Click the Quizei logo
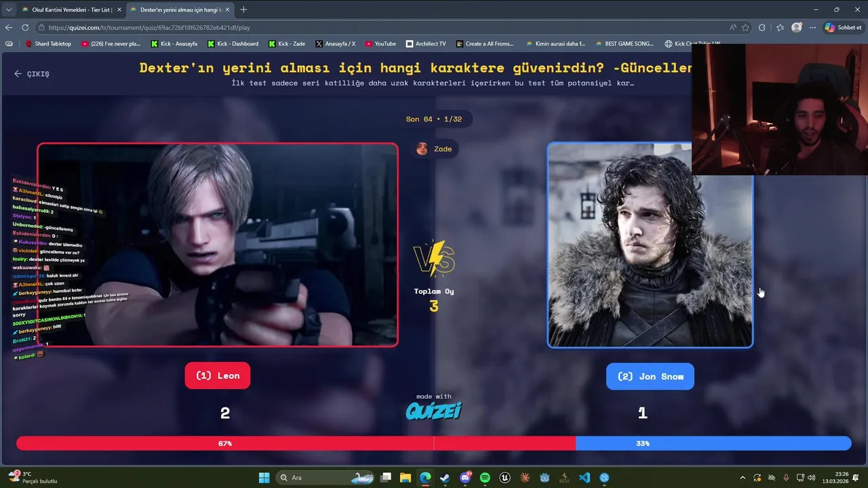This screenshot has height=488, width=868. [434, 410]
